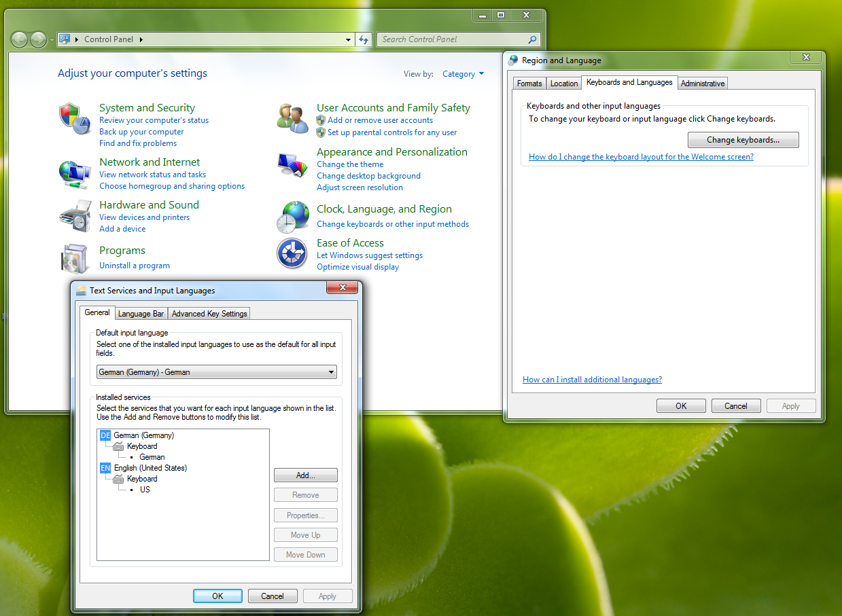Image resolution: width=842 pixels, height=616 pixels.
Task: Click the DE language badge in the list
Action: tap(105, 435)
